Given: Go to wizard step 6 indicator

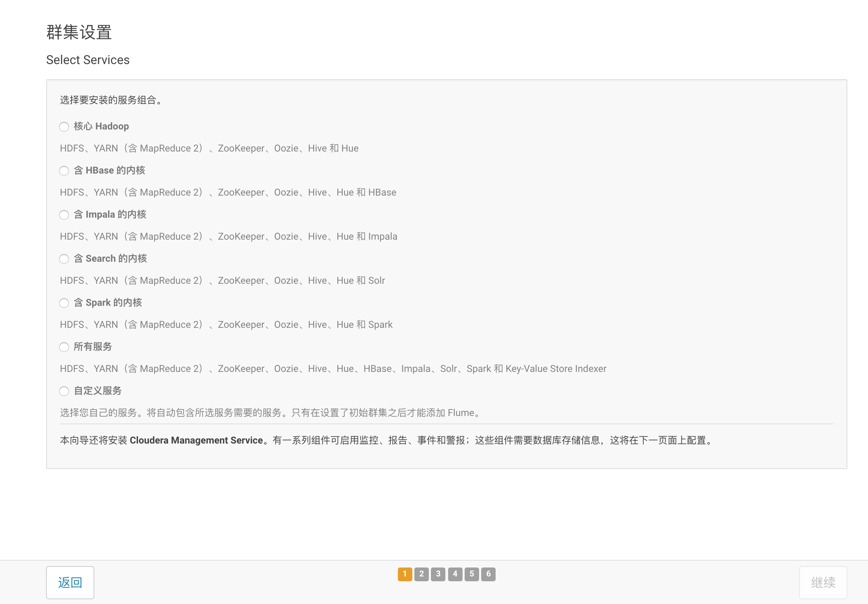Looking at the screenshot, I should [488, 574].
